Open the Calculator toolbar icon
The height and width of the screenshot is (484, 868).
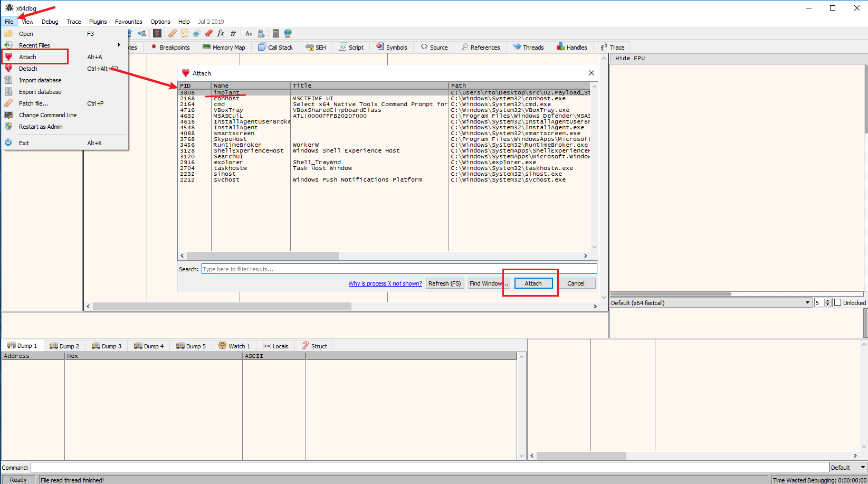(275, 33)
